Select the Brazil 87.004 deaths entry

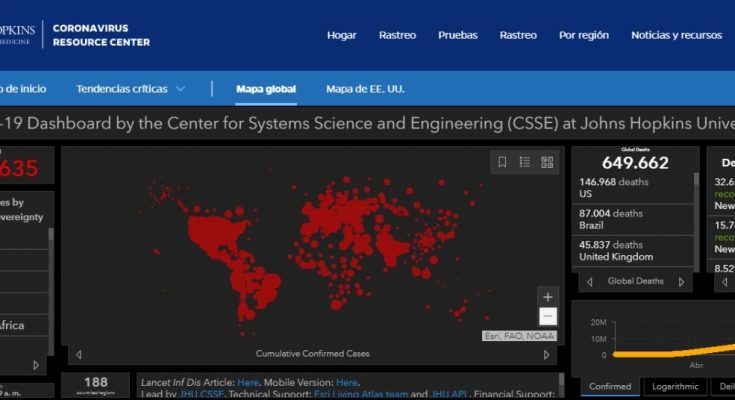pos(631,219)
